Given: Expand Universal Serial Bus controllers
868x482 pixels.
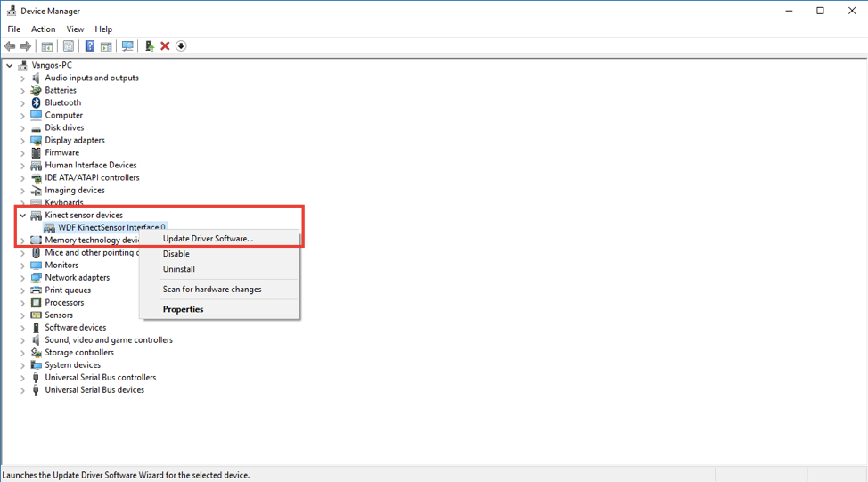Looking at the screenshot, I should pyautogui.click(x=23, y=378).
